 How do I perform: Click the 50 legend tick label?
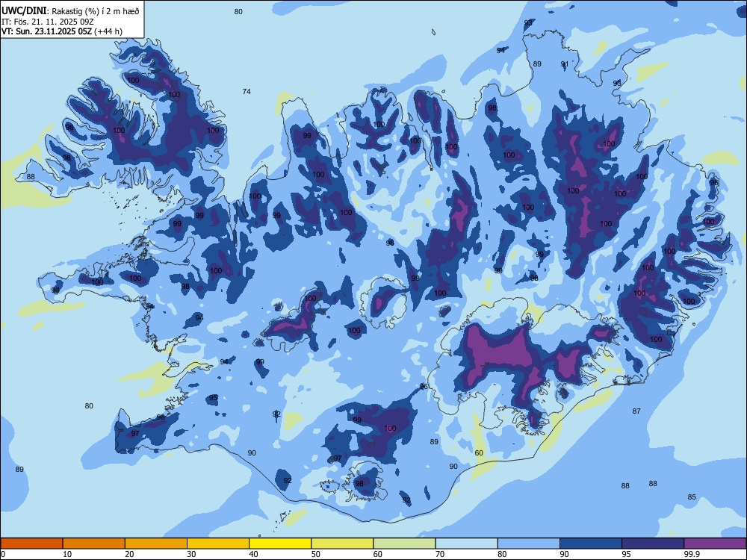click(316, 554)
